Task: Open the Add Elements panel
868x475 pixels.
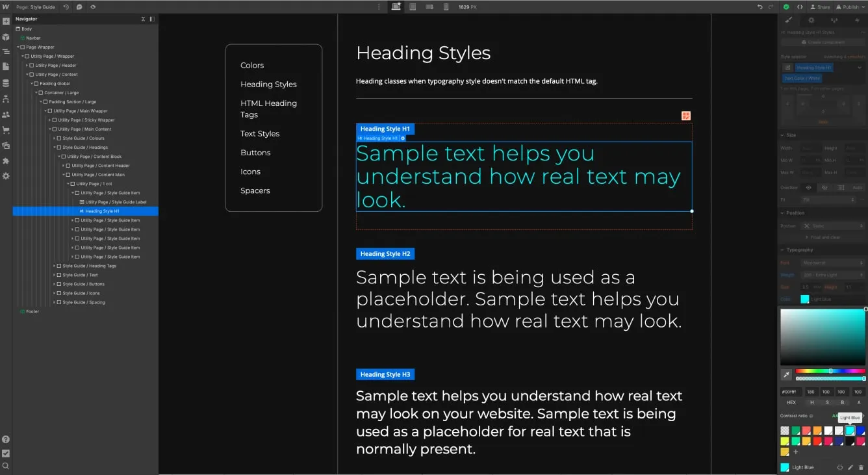Action: (x=6, y=21)
